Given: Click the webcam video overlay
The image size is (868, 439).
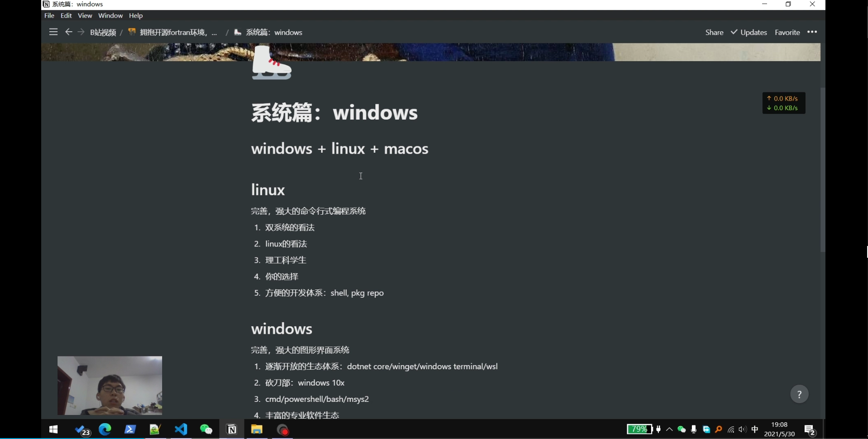Looking at the screenshot, I should click(110, 386).
